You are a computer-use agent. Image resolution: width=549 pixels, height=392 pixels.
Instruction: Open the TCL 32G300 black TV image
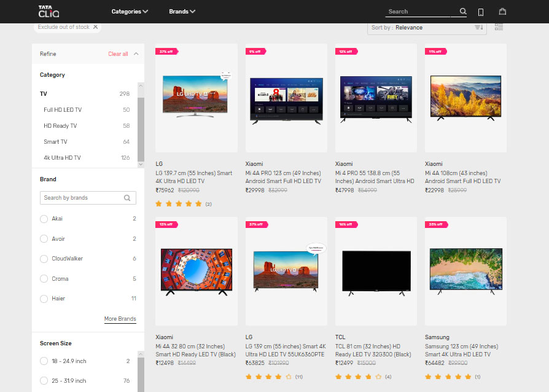(376, 271)
